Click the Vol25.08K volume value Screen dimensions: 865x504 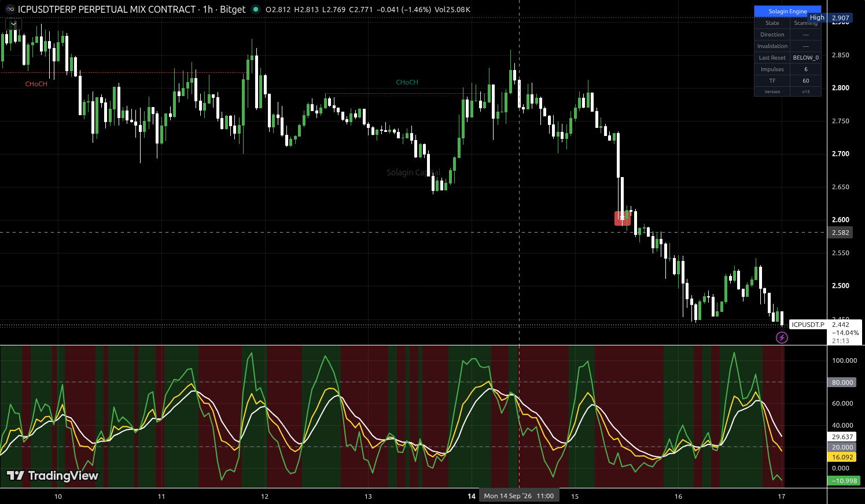[x=452, y=10]
